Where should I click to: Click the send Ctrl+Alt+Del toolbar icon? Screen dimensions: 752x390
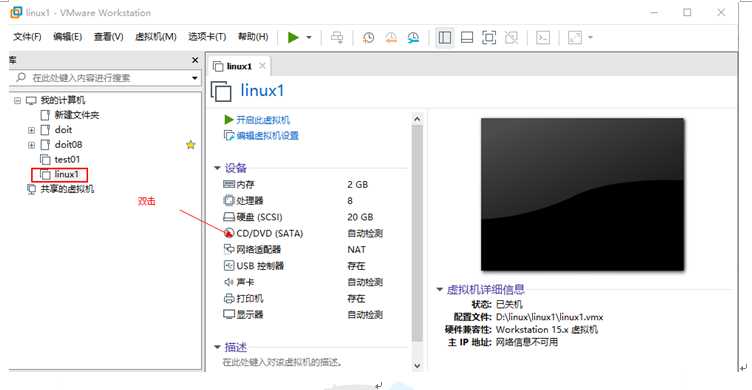coord(337,37)
